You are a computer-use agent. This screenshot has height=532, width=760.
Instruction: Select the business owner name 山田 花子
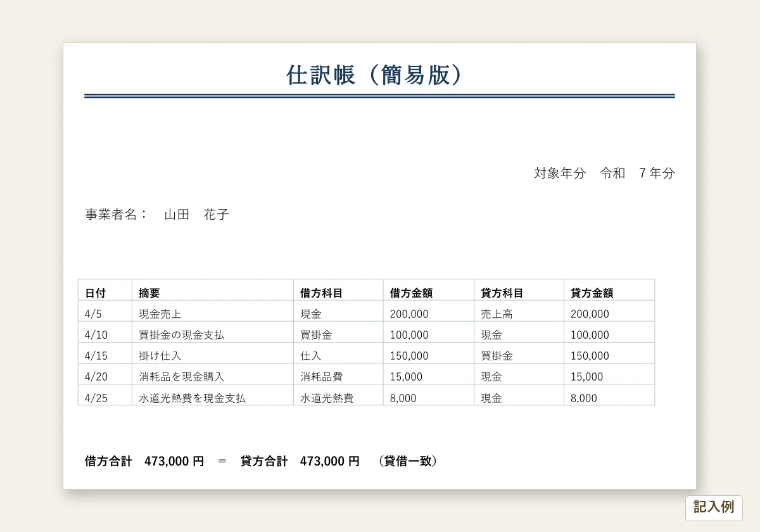point(196,215)
